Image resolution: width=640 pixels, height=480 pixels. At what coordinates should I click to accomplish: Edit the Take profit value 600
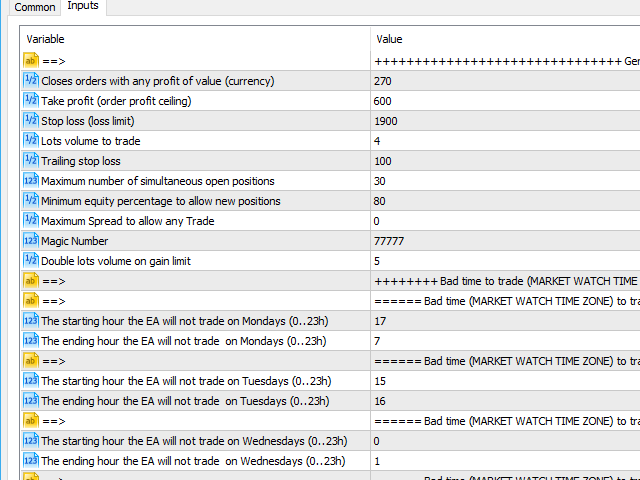click(x=382, y=101)
